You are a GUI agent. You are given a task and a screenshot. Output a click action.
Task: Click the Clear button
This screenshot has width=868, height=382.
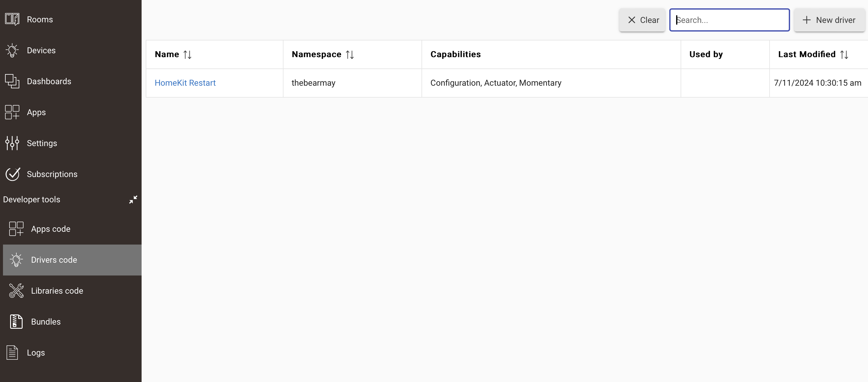(642, 20)
